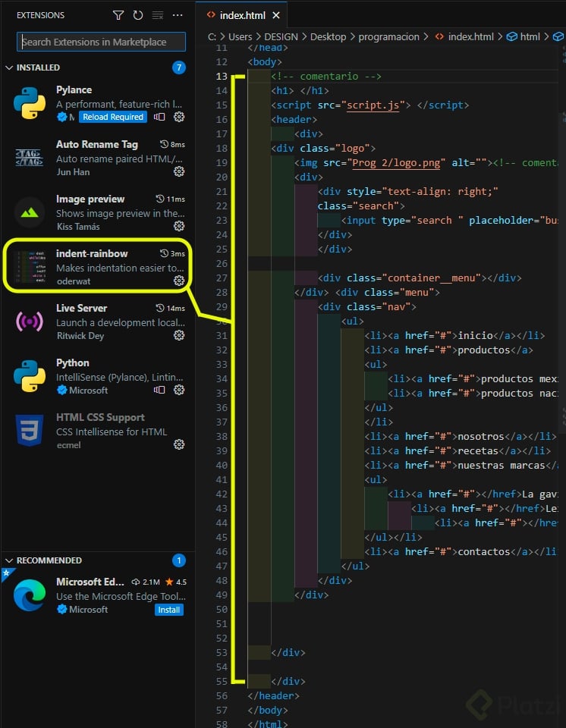Screen dimensions: 566x728
Task: Click Jun Han publisher name
Action: pos(73,172)
